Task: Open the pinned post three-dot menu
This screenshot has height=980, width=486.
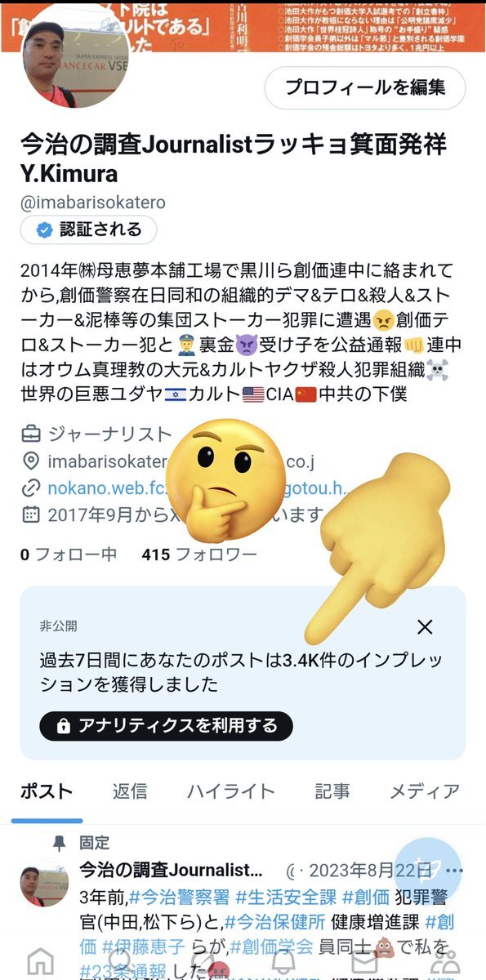Action: [x=455, y=871]
